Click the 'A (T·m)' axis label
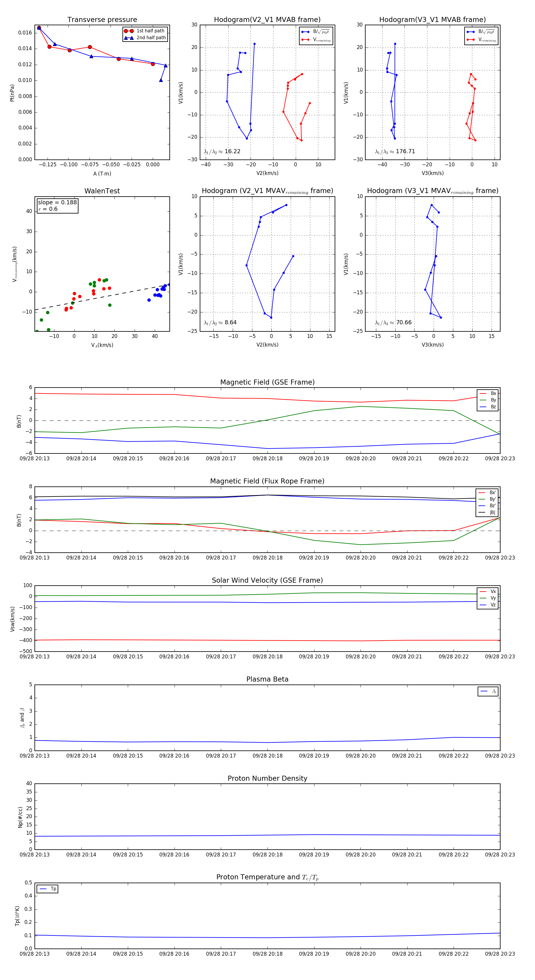Screen dimensions: 535x980 pyautogui.click(x=102, y=174)
